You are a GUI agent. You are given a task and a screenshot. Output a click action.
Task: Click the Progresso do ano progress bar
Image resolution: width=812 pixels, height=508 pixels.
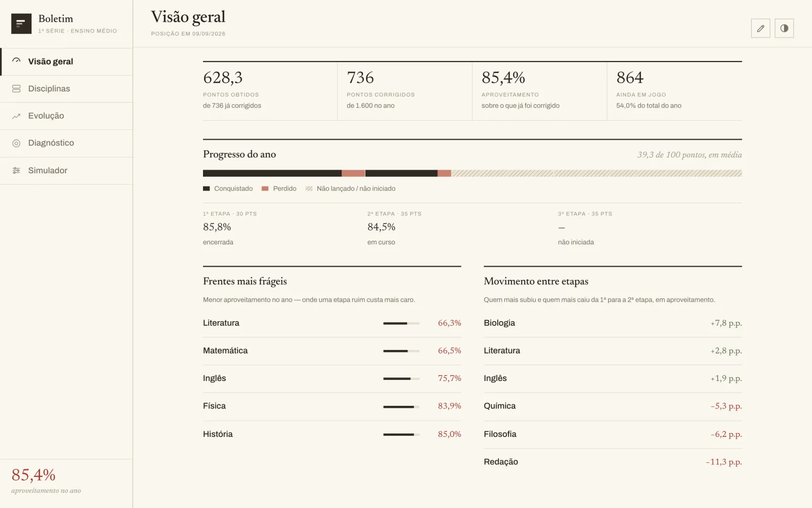(472, 173)
